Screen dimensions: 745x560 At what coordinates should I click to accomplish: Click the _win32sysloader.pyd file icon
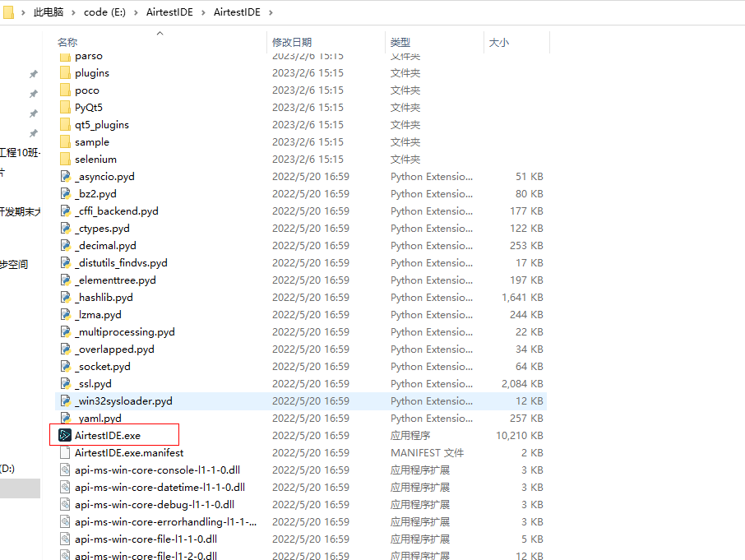(65, 401)
